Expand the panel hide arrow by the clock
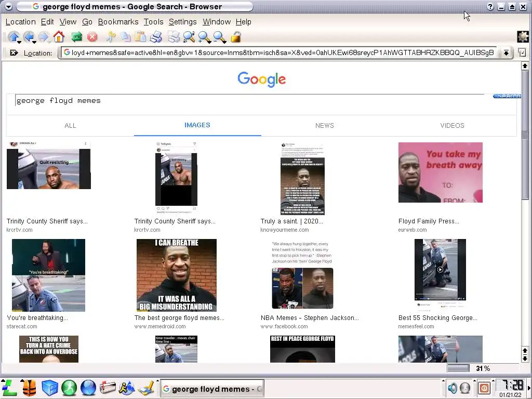Image resolution: width=532 pixels, height=399 pixels. [528, 388]
